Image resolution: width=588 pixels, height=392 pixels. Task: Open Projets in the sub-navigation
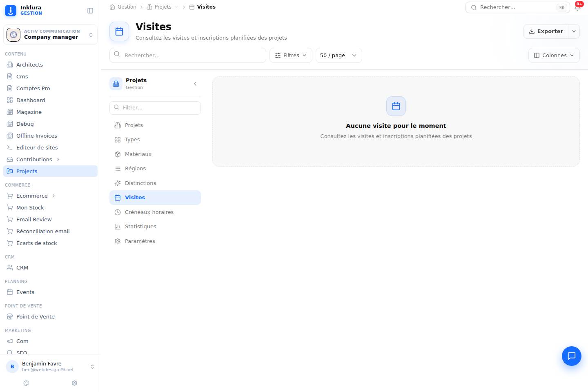155,125
